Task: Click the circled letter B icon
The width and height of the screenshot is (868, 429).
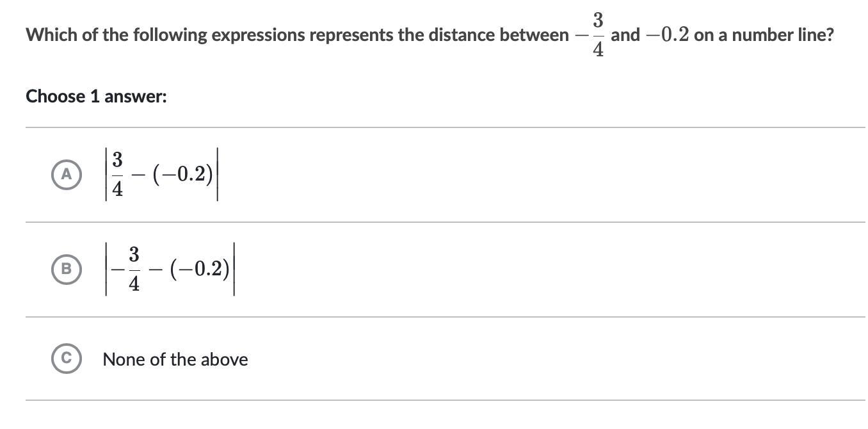Action: [x=67, y=269]
